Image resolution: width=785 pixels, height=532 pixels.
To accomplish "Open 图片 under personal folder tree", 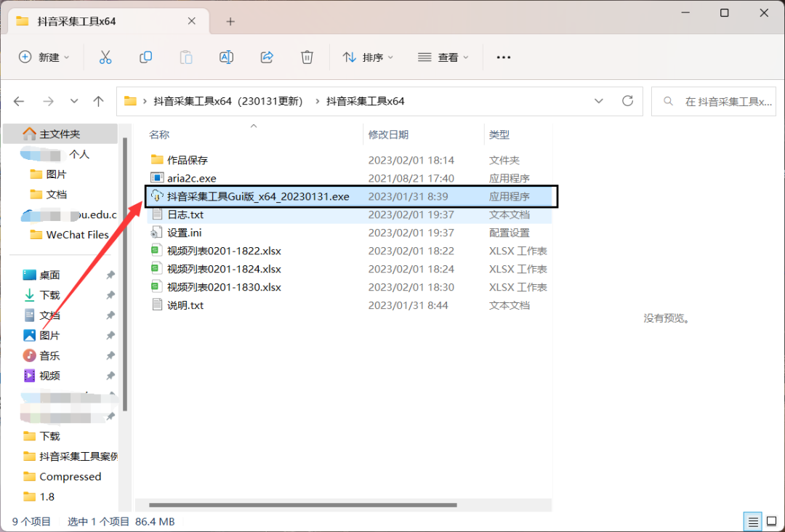I will point(56,174).
